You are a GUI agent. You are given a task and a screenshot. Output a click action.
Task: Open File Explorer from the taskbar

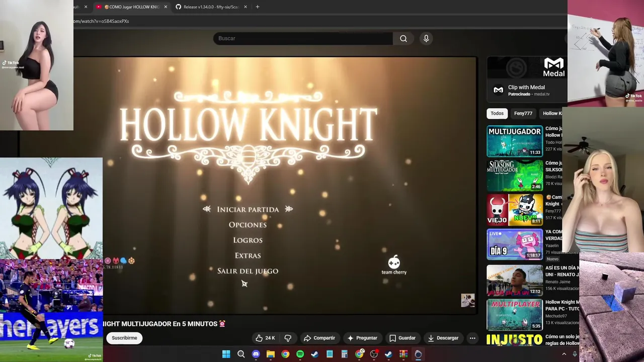tap(271, 354)
